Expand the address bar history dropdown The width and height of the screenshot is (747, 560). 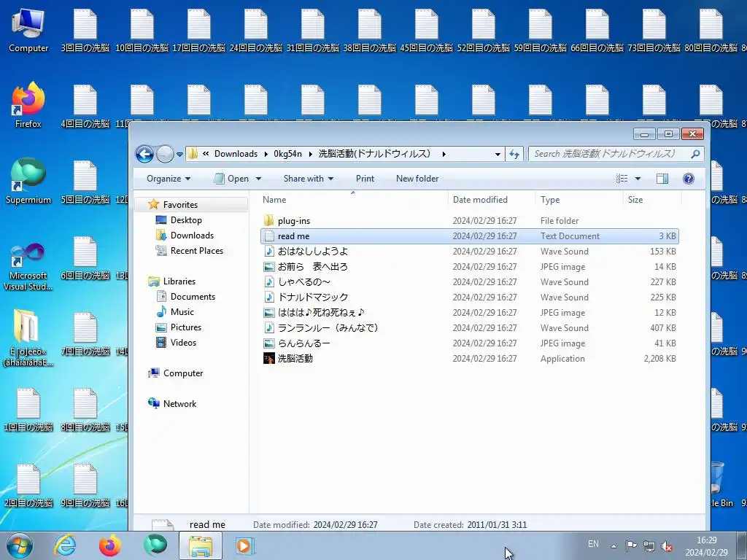click(498, 154)
